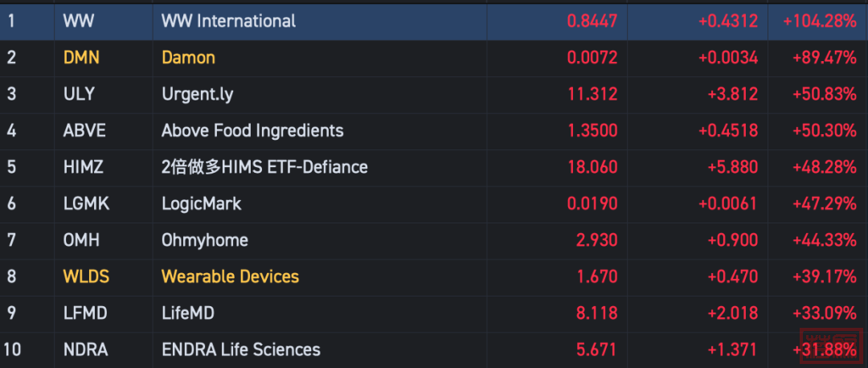Select the ULY ticker symbol
Image resolution: width=868 pixels, height=368 pixels.
click(79, 94)
